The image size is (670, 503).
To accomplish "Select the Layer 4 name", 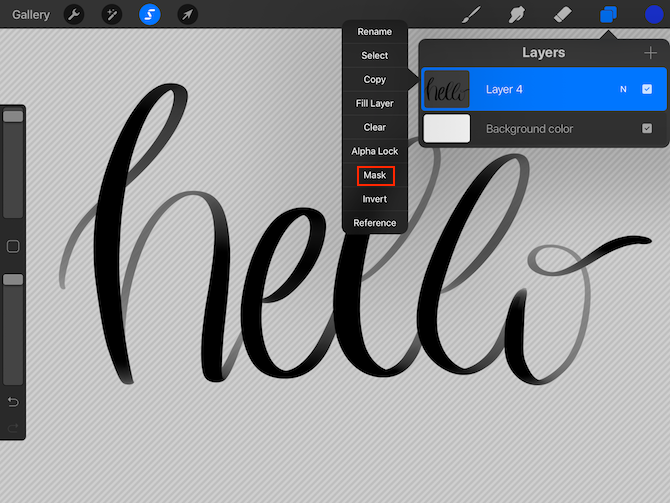I will pos(504,89).
